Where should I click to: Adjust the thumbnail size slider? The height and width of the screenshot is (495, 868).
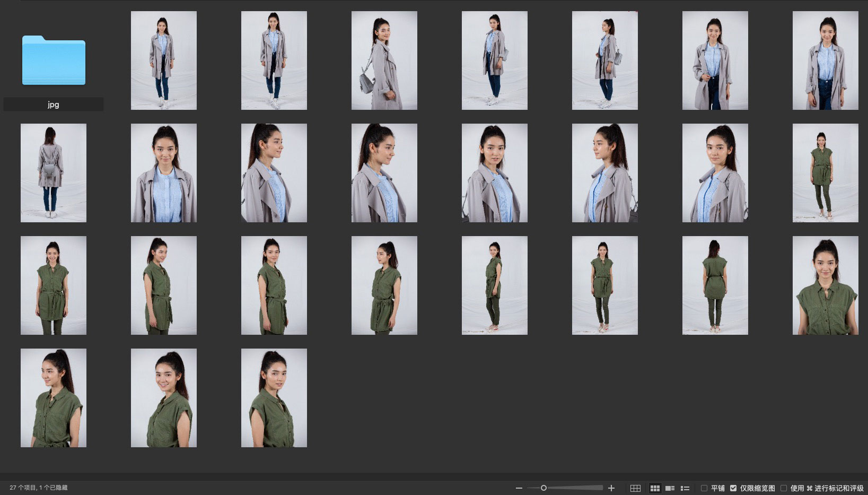pyautogui.click(x=543, y=488)
